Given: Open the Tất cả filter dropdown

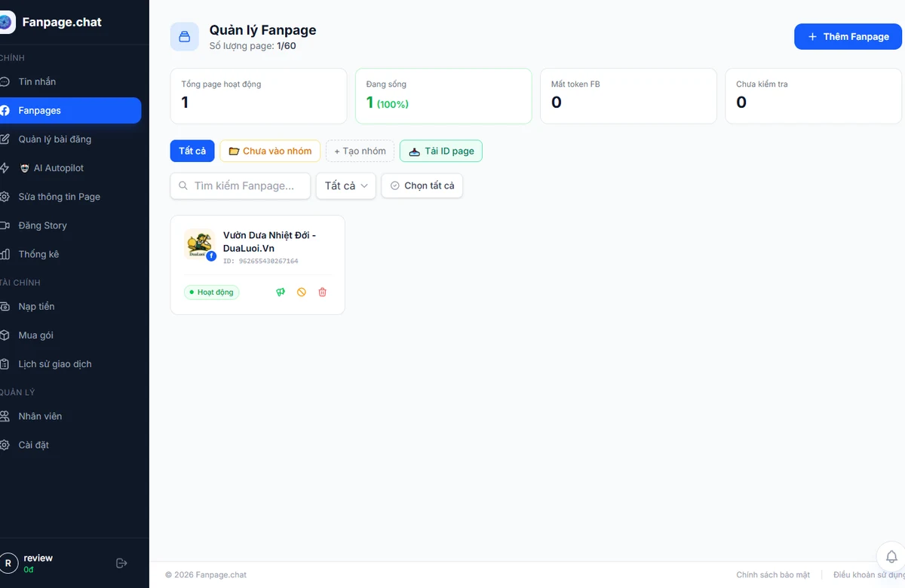Looking at the screenshot, I should click(346, 185).
